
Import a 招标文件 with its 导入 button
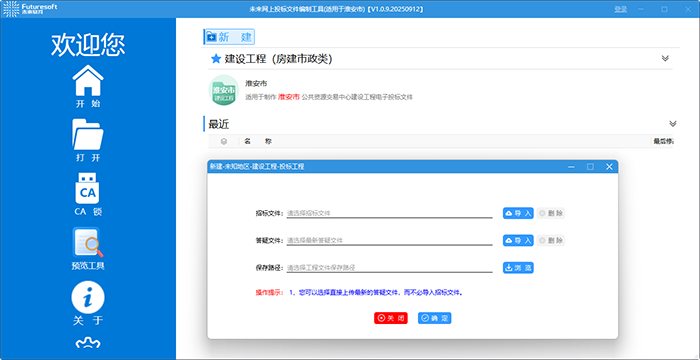(518, 213)
